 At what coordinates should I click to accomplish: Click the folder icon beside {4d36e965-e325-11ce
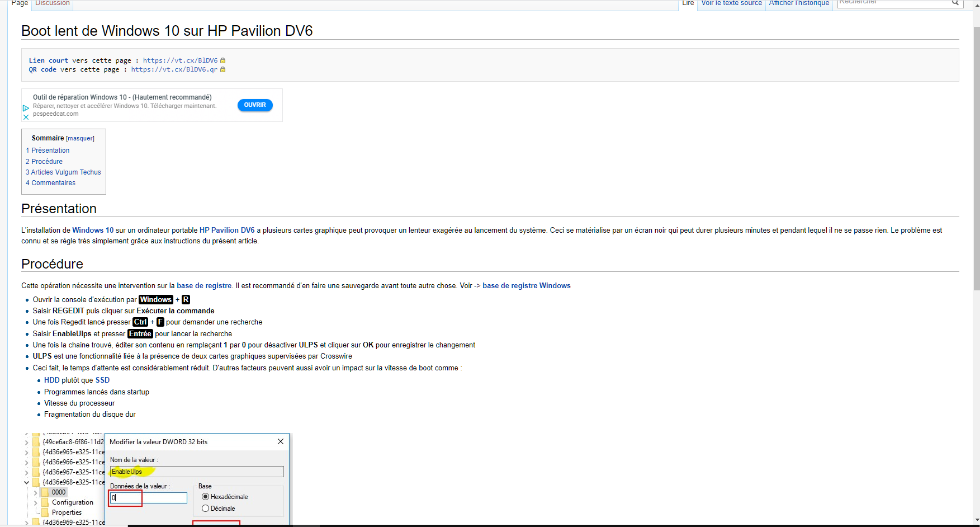click(36, 452)
